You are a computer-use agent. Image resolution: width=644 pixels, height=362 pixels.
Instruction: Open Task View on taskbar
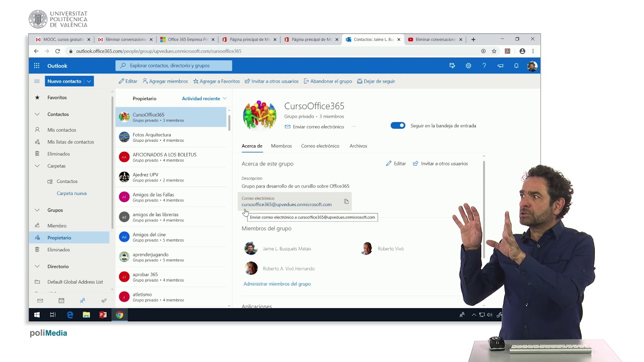click(x=53, y=315)
